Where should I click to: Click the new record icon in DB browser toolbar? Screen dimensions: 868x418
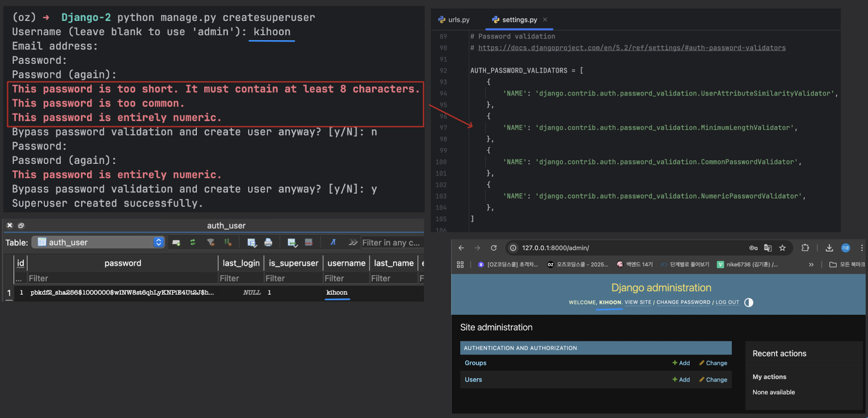176,242
